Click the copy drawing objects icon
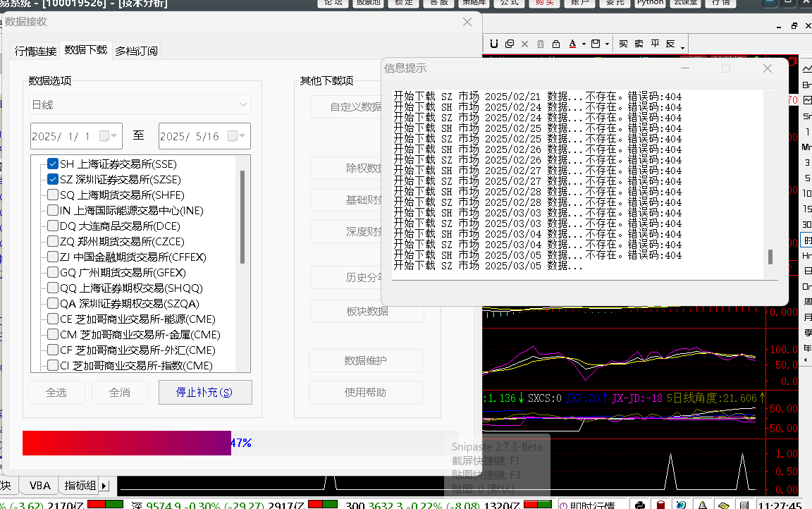Viewport: 812px width, 509px height. tap(510, 44)
